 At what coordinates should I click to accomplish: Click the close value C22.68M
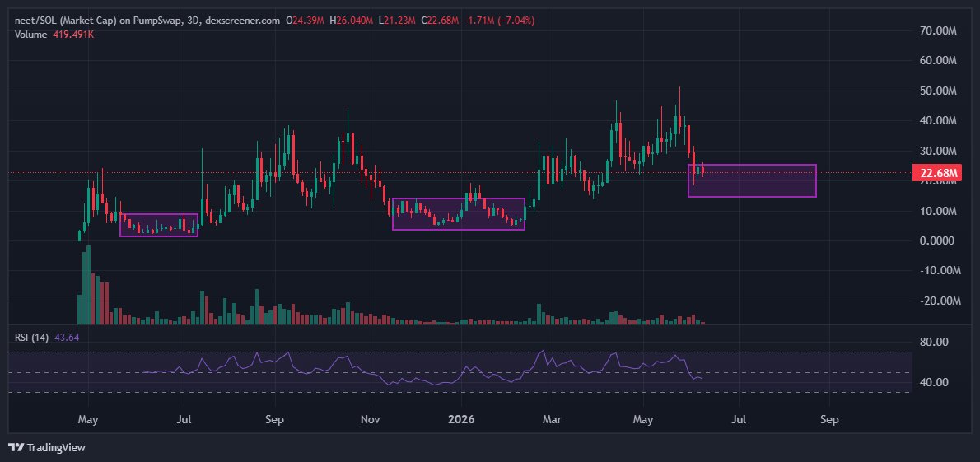[441, 21]
